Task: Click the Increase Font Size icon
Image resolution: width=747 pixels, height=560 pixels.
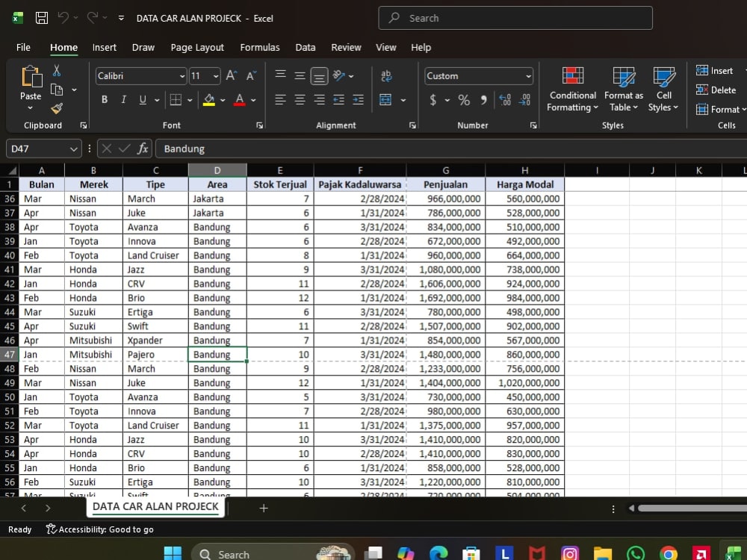Action: (x=232, y=75)
